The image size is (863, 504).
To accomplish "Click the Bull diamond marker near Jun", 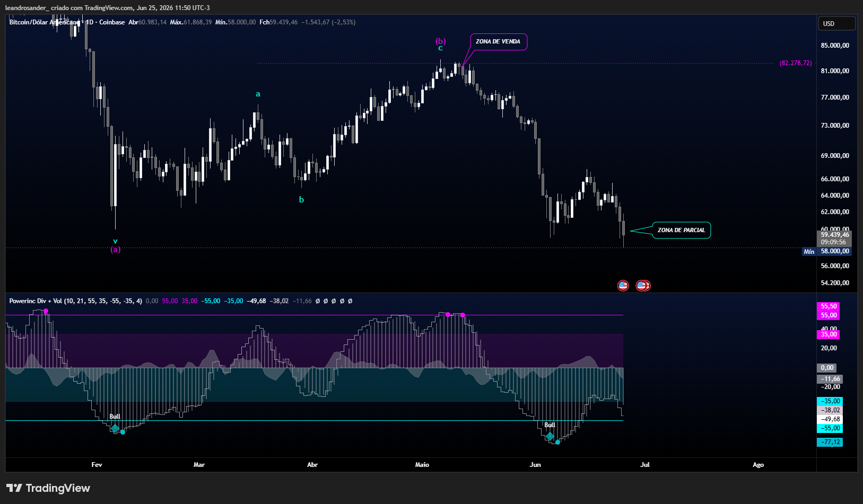I will pyautogui.click(x=550, y=436).
